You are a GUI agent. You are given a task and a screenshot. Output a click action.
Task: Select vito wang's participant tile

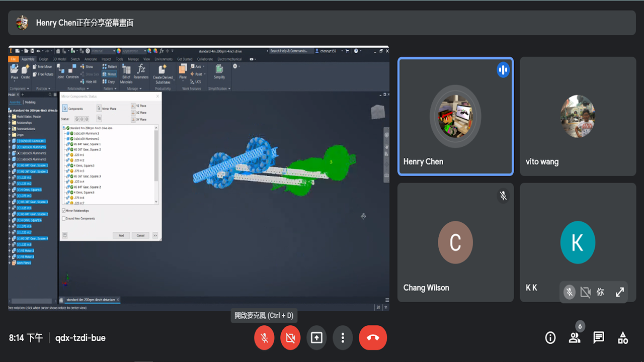[578, 117]
